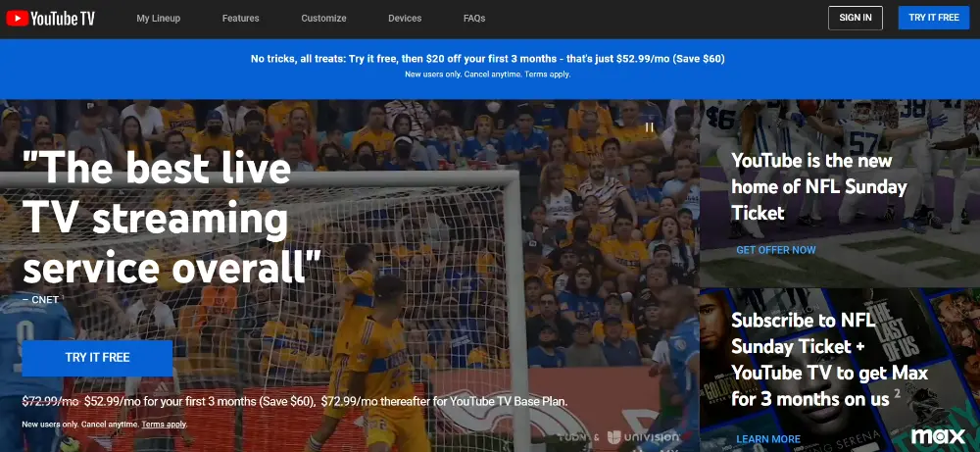Click GET OFFER NOW for NFL Sunday Ticket
The height and width of the screenshot is (452, 980).
[775, 250]
